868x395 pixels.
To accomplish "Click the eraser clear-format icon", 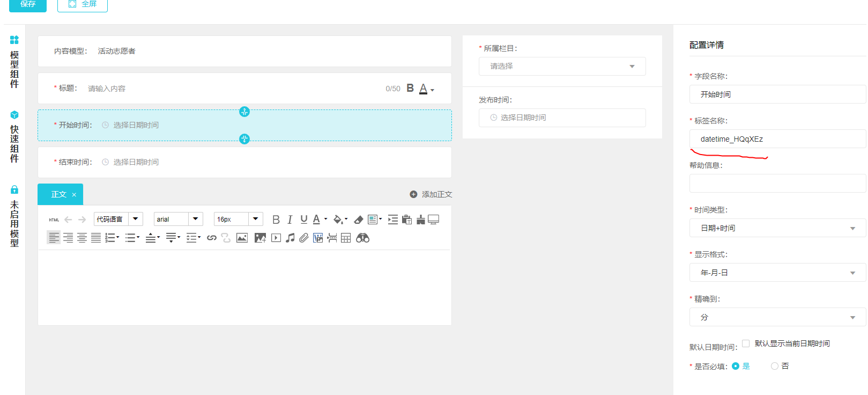I will coord(359,220).
